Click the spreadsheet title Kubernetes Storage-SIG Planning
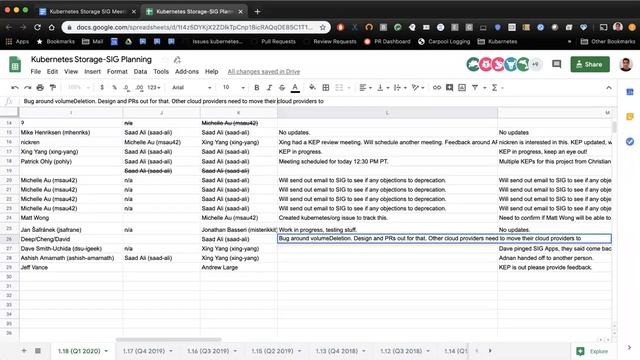The width and height of the screenshot is (640, 360). pyautogui.click(x=91, y=60)
